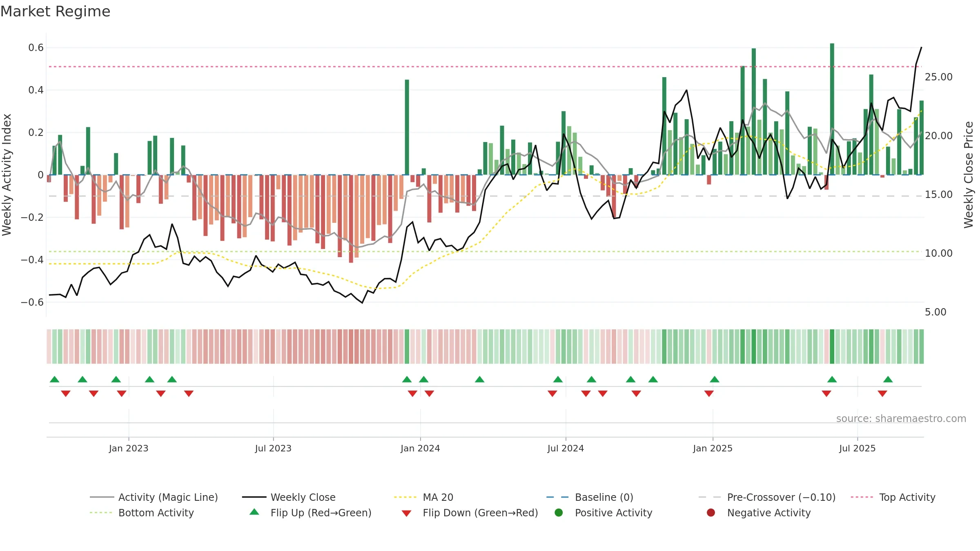Screen dimensions: 980x551
Task: Click the 20.00 price axis tick
Action: coord(939,136)
